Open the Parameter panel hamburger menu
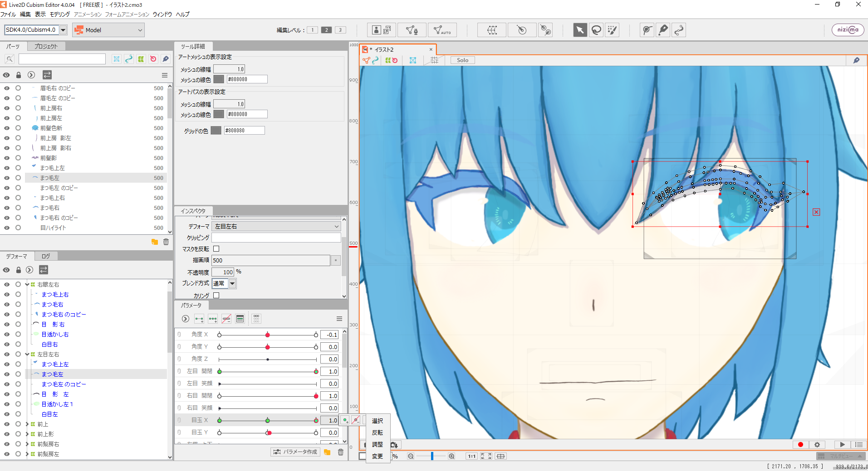 pyautogui.click(x=339, y=319)
